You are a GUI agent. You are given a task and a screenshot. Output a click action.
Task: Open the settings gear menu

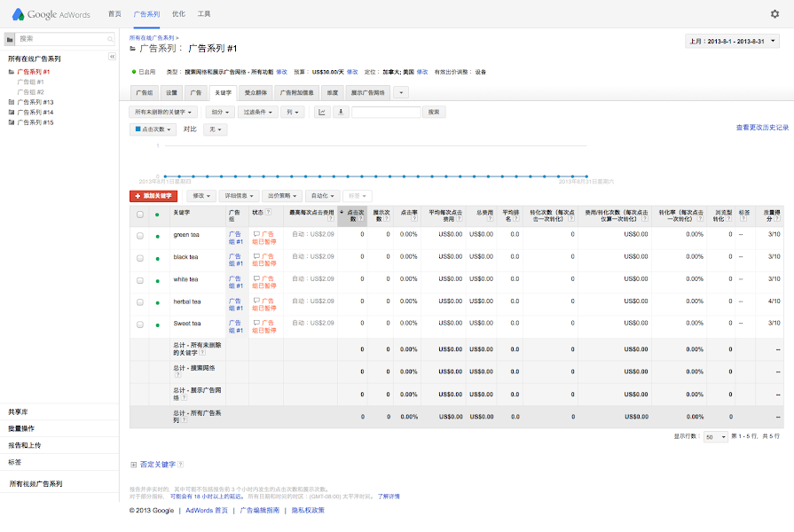click(774, 14)
